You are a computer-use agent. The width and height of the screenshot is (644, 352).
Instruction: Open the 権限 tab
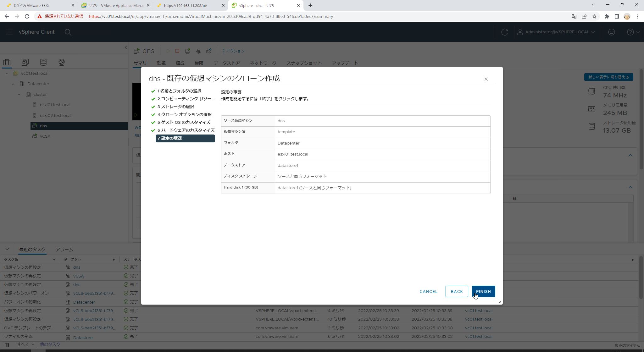click(x=199, y=63)
